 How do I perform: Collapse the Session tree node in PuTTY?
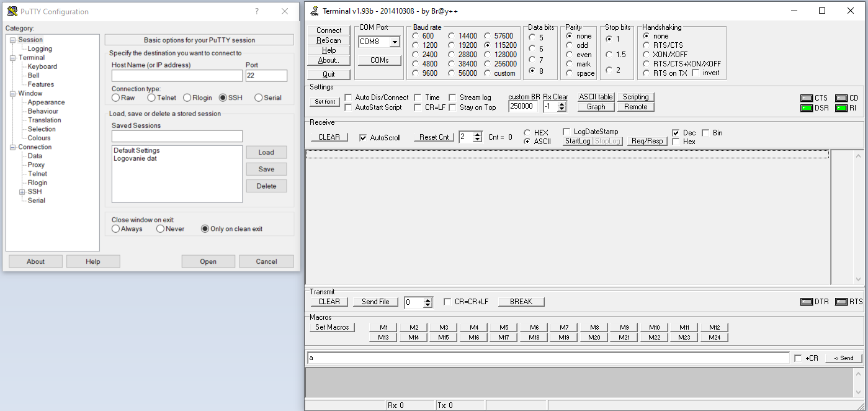tap(12, 40)
